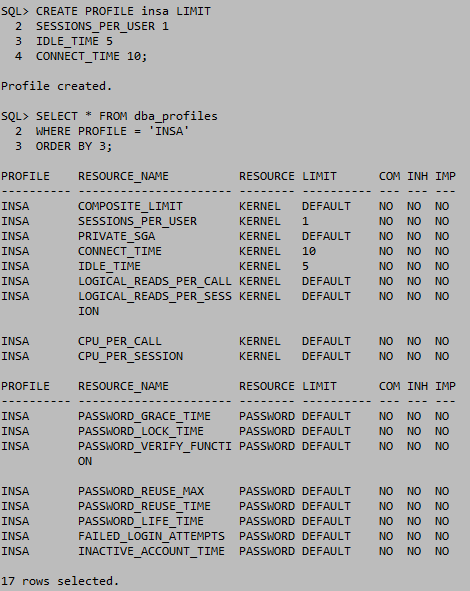Select "IDLE_TIME 5" in the CREATE statement
470x591 pixels.
[x=74, y=41]
